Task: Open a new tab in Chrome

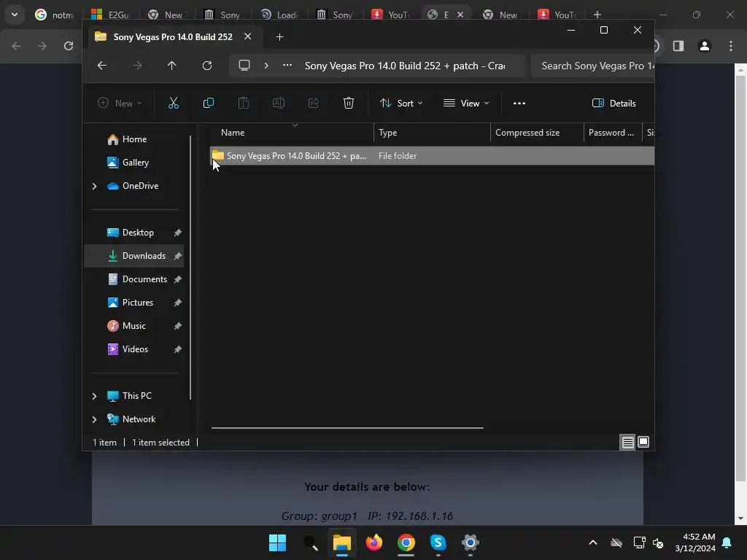Action: click(x=597, y=15)
